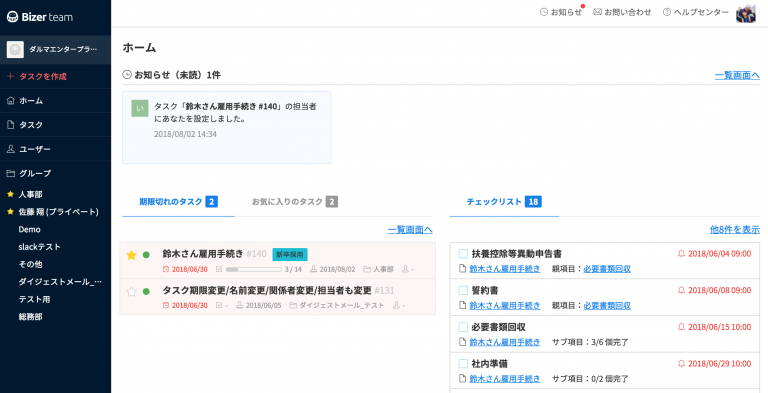This screenshot has width=768, height=393.
Task: Open the 一覧画面へ link beside お知らせ
Action: click(737, 75)
